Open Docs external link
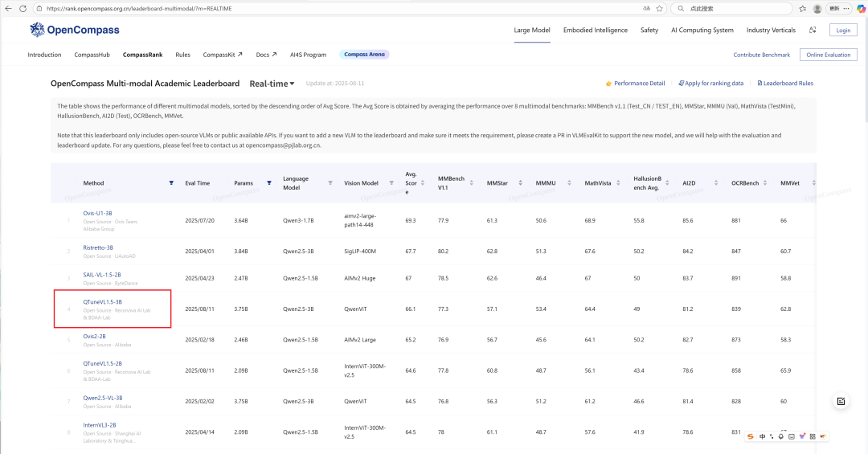The height and width of the screenshot is (454, 868). tap(266, 55)
